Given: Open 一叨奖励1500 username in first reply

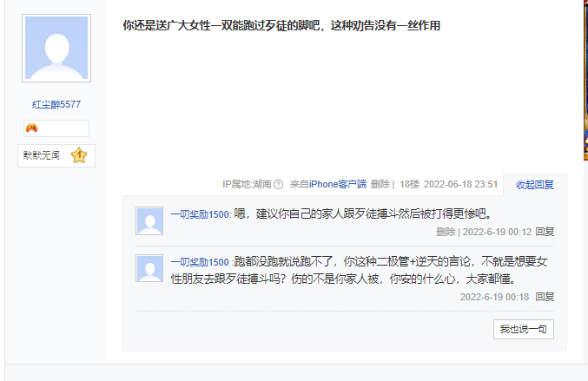Looking at the screenshot, I should click(200, 214).
